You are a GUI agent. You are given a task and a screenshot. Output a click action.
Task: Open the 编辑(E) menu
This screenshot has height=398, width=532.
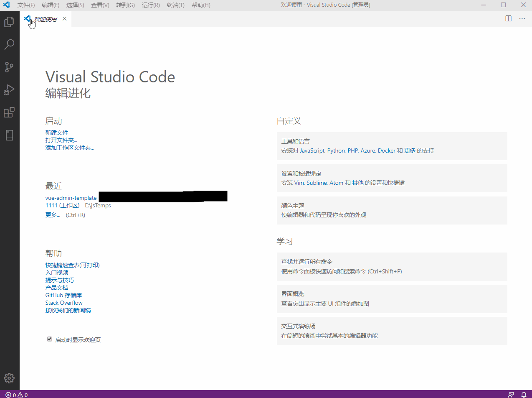tap(51, 5)
